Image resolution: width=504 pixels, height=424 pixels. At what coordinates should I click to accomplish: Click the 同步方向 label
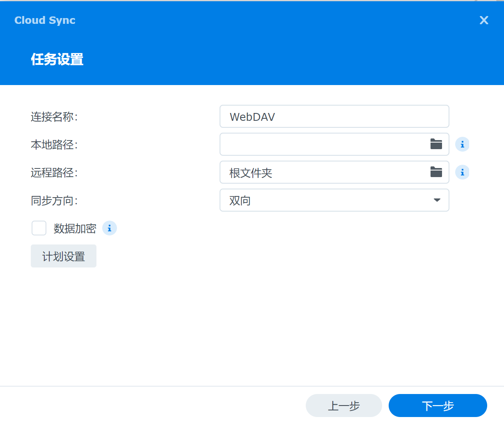[54, 200]
